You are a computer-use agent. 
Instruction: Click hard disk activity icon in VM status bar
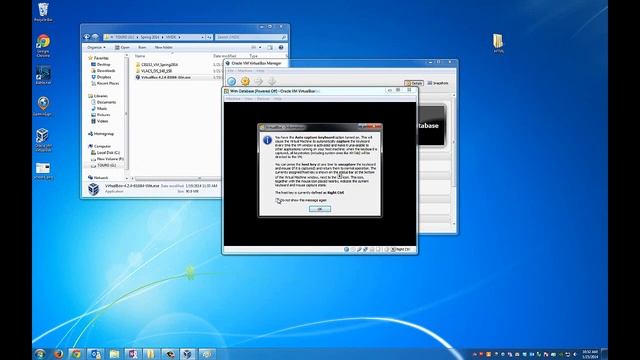(346, 249)
